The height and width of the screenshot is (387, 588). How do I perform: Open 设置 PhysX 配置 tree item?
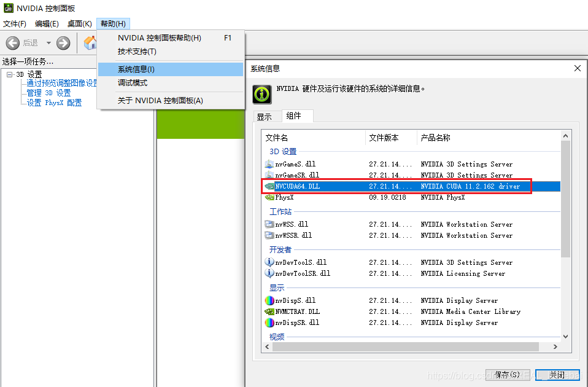coord(54,103)
